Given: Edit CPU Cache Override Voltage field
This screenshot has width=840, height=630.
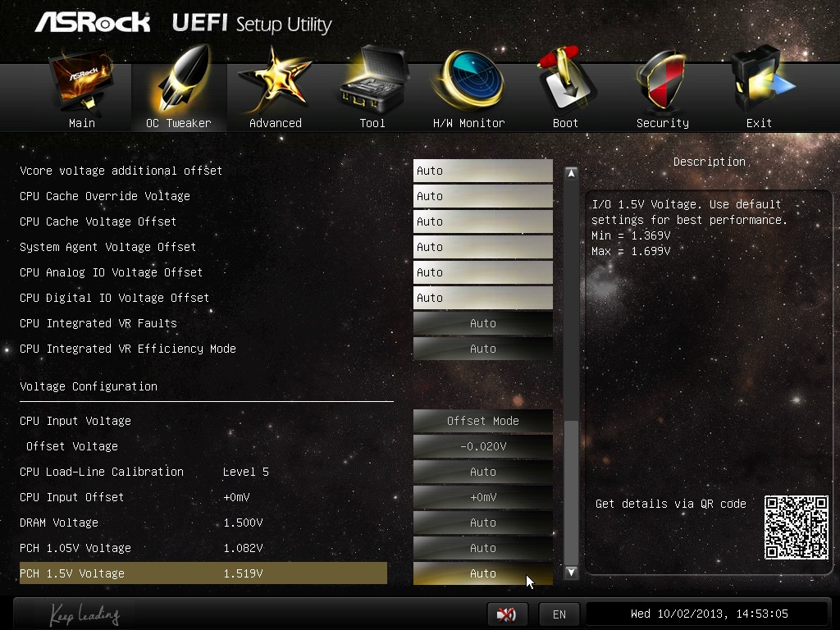Looking at the screenshot, I should (482, 196).
